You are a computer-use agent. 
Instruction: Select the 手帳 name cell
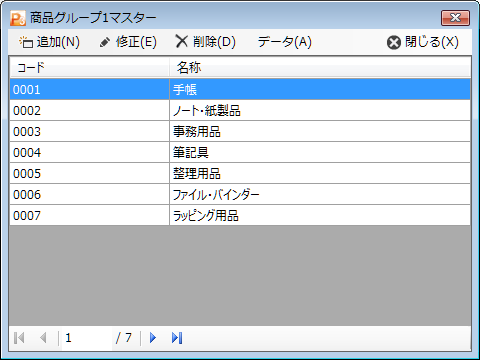pos(320,89)
